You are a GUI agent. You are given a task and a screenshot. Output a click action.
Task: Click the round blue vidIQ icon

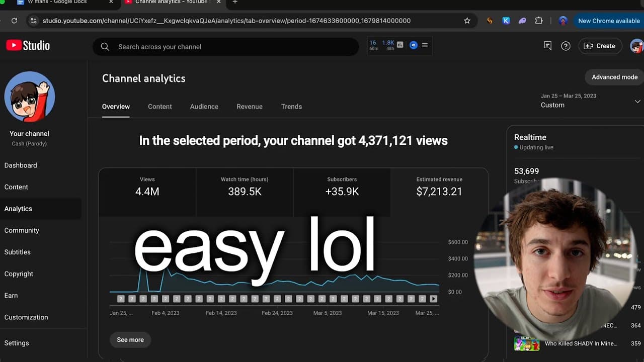click(x=414, y=45)
